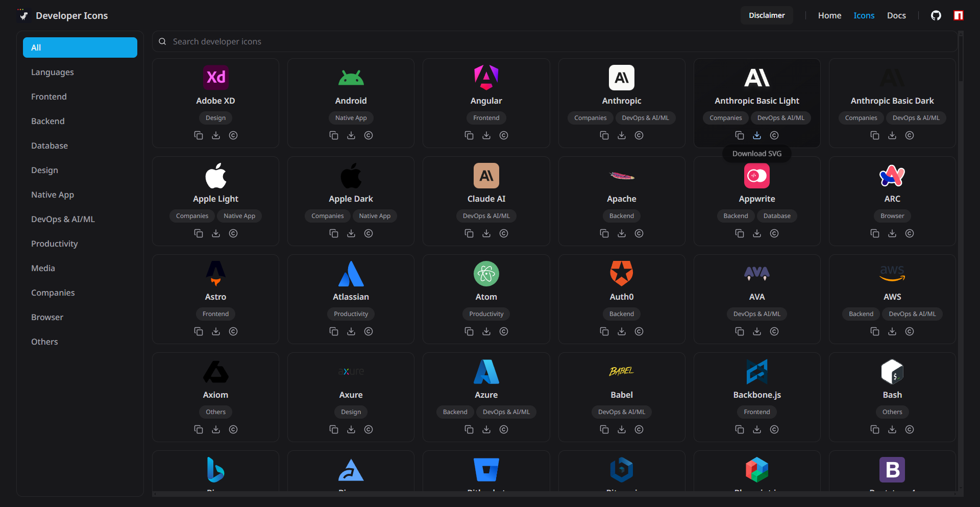Copy the Babel icon SVG

click(604, 429)
